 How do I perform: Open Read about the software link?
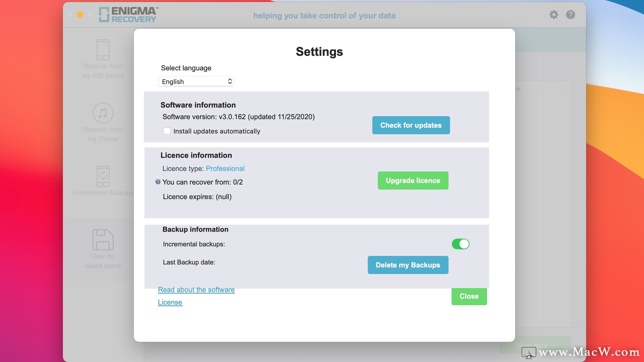(x=196, y=290)
